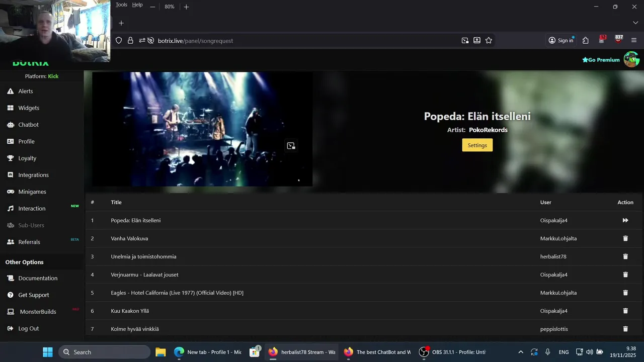644x362 pixels.
Task: Log Out of the panel
Action: point(28,328)
